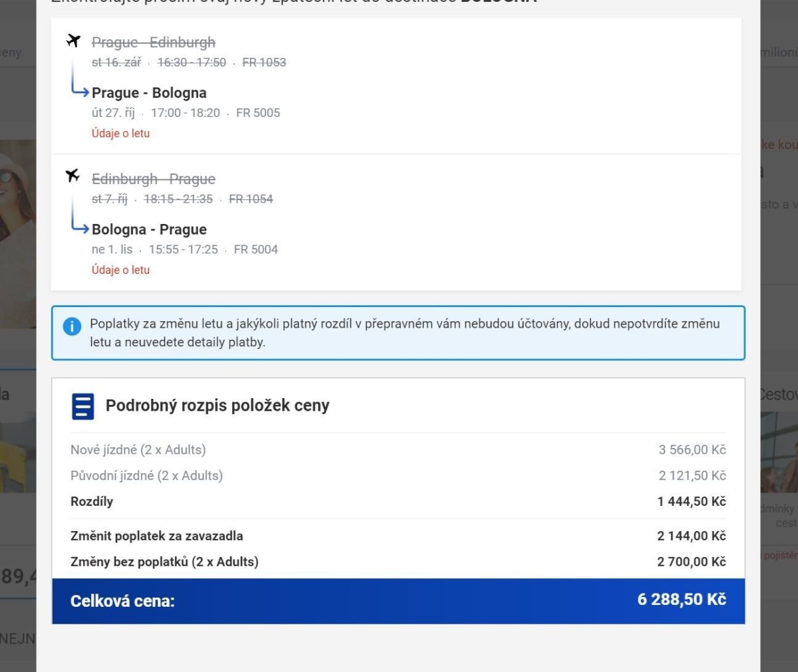
Task: Click the blue arrow beside Prague - Bologna
Action: coord(80,91)
